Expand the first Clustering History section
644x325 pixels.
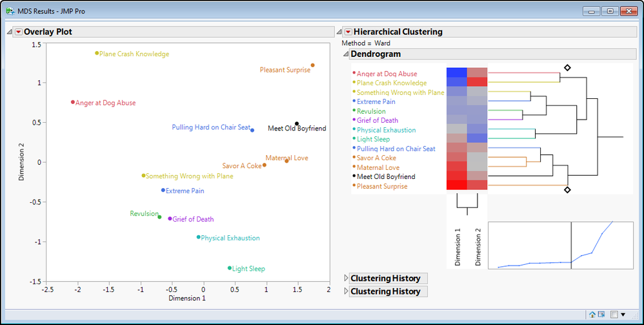coord(346,278)
